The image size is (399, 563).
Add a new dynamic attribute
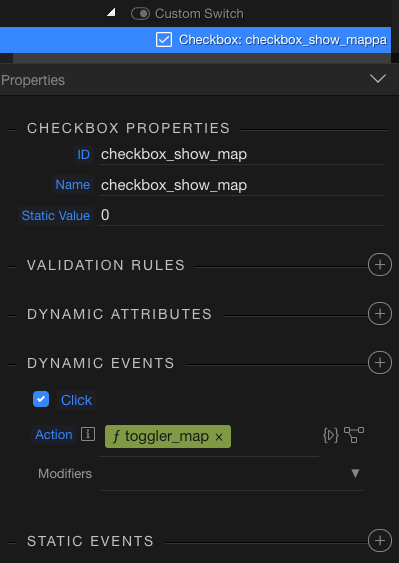(x=380, y=313)
